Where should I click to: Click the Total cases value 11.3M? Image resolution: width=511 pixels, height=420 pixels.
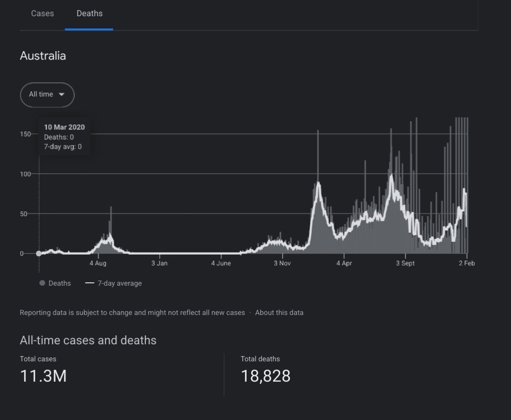pyautogui.click(x=43, y=376)
